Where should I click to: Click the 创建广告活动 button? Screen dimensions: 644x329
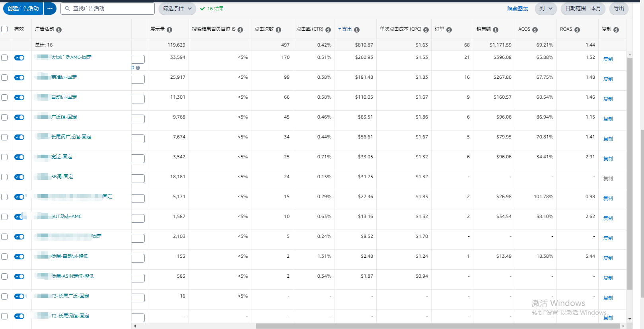23,8
